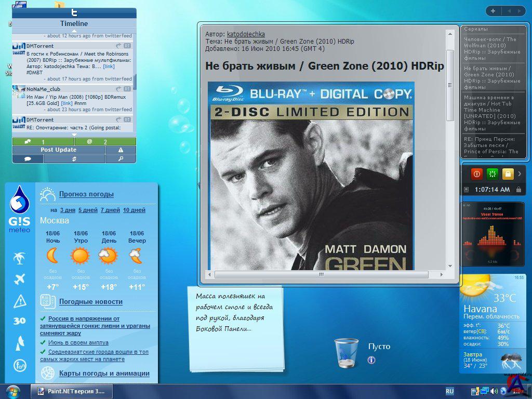Open the green mentions tab showing 2
Image resolution: width=532 pixels, height=399 pixels.
click(105, 142)
